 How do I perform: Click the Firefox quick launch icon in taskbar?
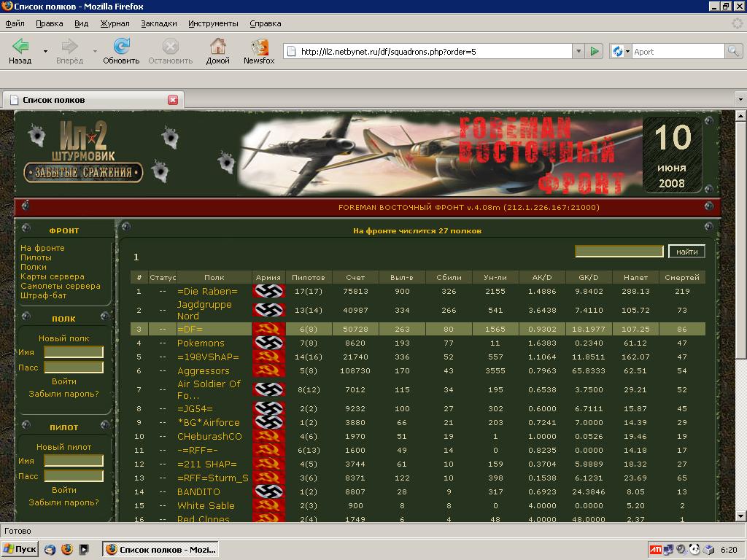click(66, 549)
